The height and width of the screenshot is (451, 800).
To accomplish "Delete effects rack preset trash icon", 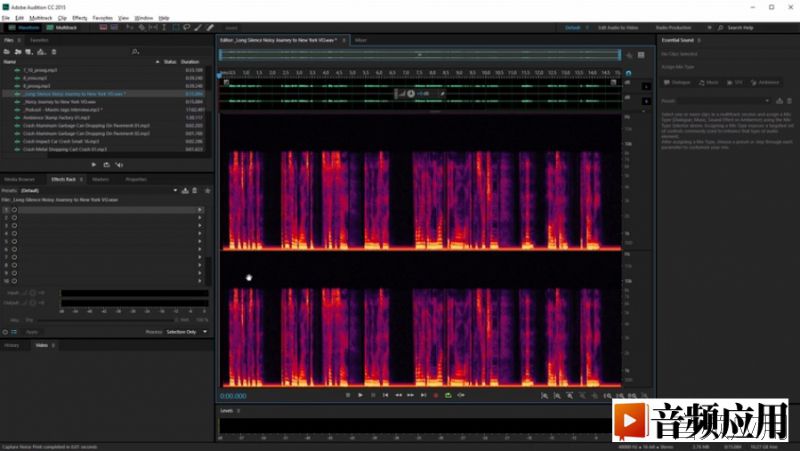I will (x=194, y=190).
